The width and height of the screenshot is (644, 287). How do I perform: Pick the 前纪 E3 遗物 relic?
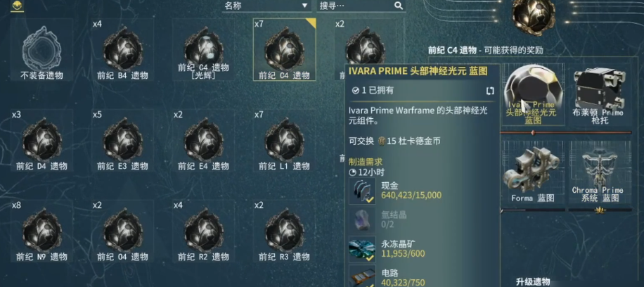(x=122, y=141)
